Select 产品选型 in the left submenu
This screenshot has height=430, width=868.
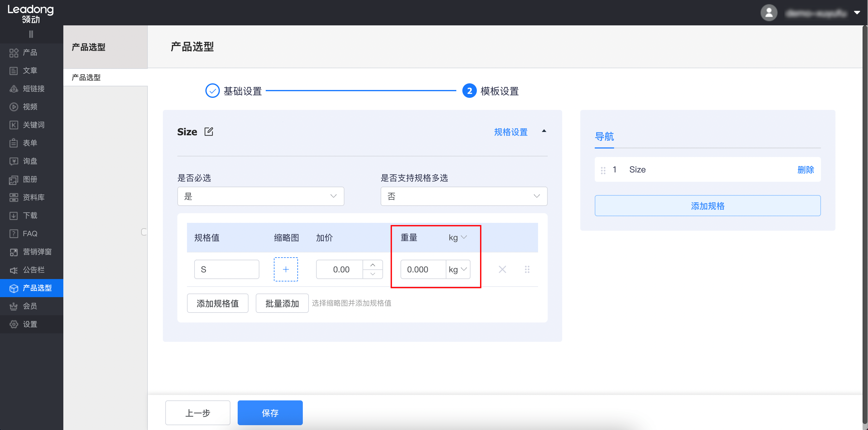85,77
